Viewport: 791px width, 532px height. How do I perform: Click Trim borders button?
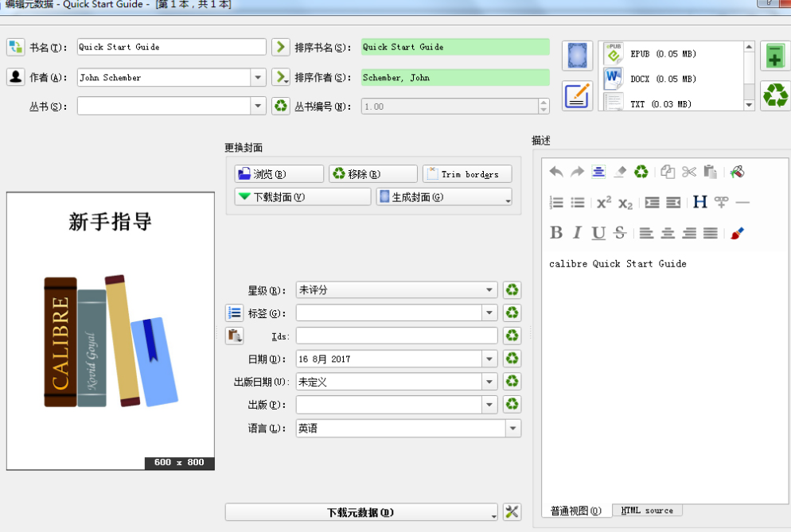pyautogui.click(x=467, y=174)
